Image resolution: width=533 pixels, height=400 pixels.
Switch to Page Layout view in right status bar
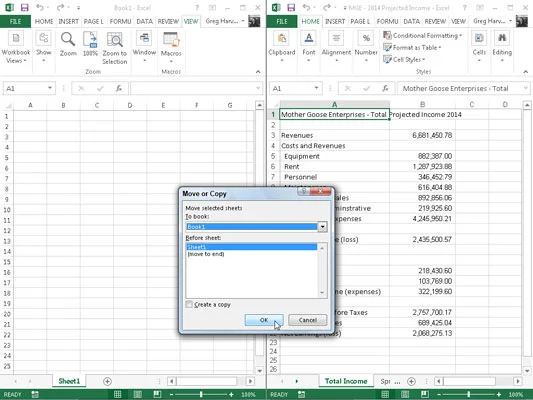click(x=405, y=394)
